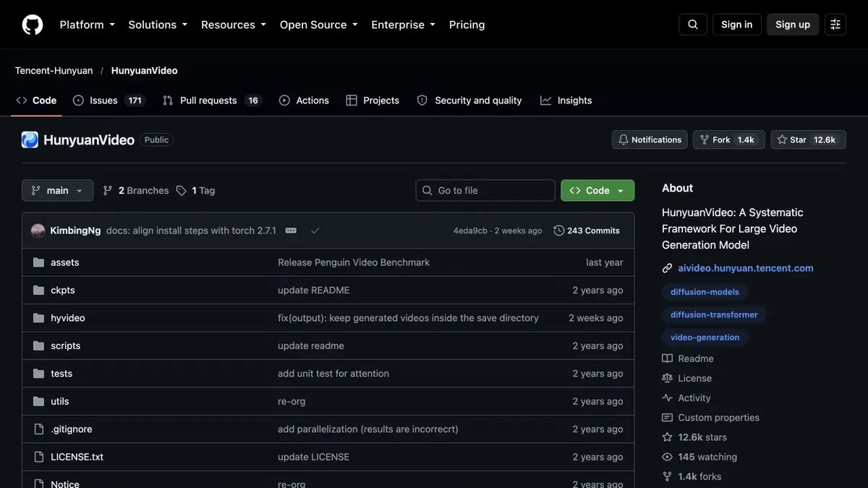Click the fork icon next to 1.4k forks

(x=667, y=476)
